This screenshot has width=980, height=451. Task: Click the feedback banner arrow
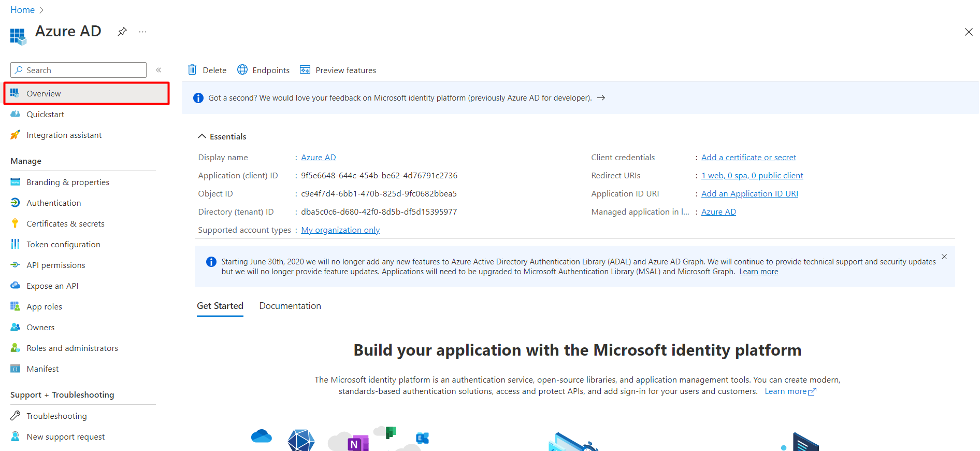601,97
